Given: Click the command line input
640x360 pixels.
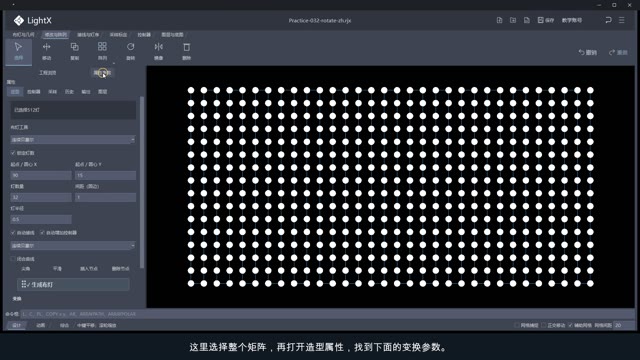Looking at the screenshot, I should coord(327,314).
